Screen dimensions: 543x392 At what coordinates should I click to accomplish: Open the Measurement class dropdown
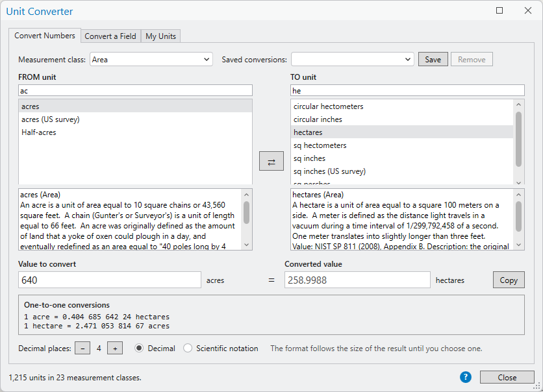(151, 59)
